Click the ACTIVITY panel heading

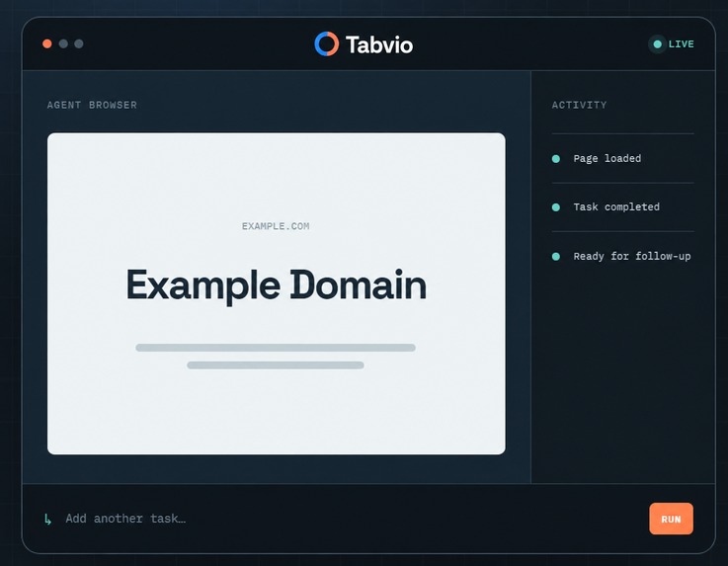[579, 105]
